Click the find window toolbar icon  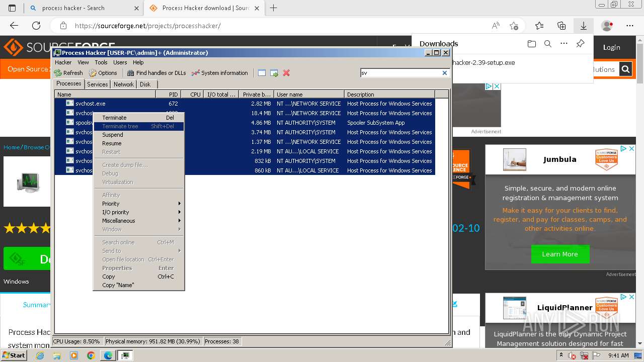[x=262, y=73]
